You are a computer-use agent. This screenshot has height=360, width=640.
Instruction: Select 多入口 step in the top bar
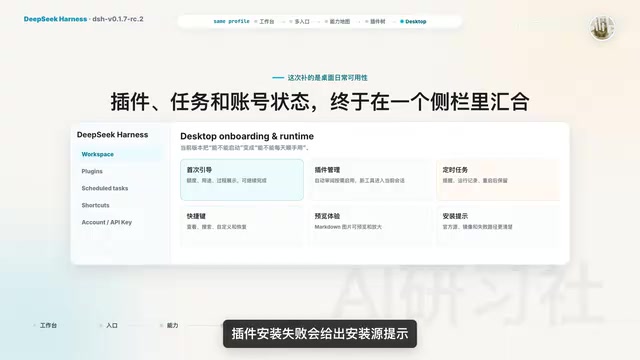tap(300, 22)
